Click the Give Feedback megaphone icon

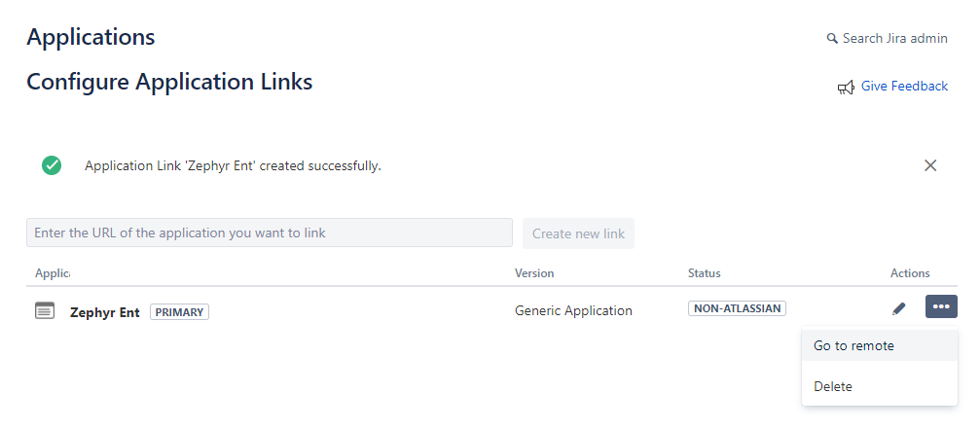tap(846, 88)
